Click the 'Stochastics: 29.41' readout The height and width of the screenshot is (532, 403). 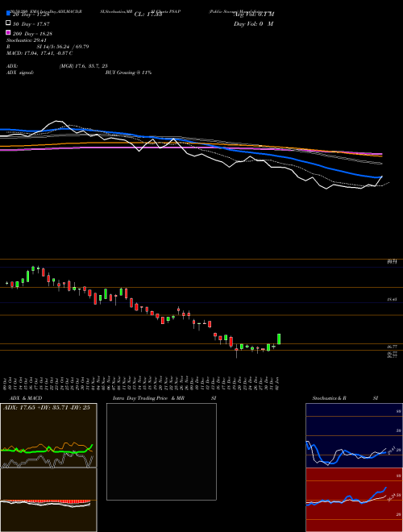click(27, 40)
